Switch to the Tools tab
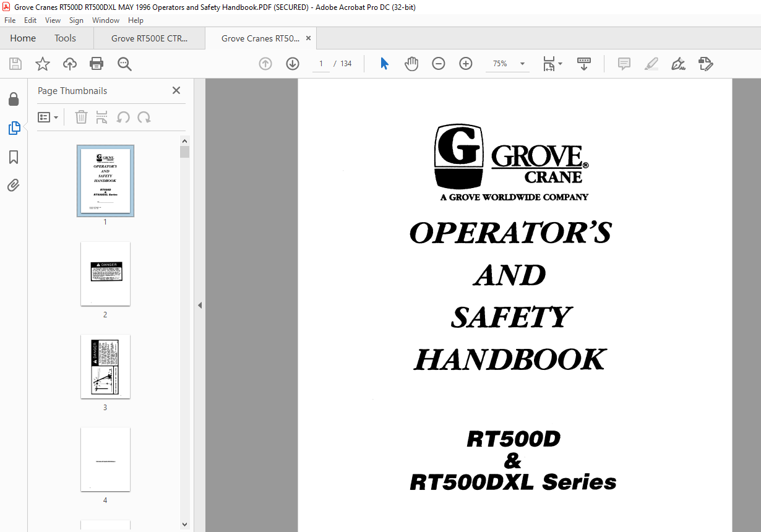The height and width of the screenshot is (532, 761). click(x=65, y=38)
